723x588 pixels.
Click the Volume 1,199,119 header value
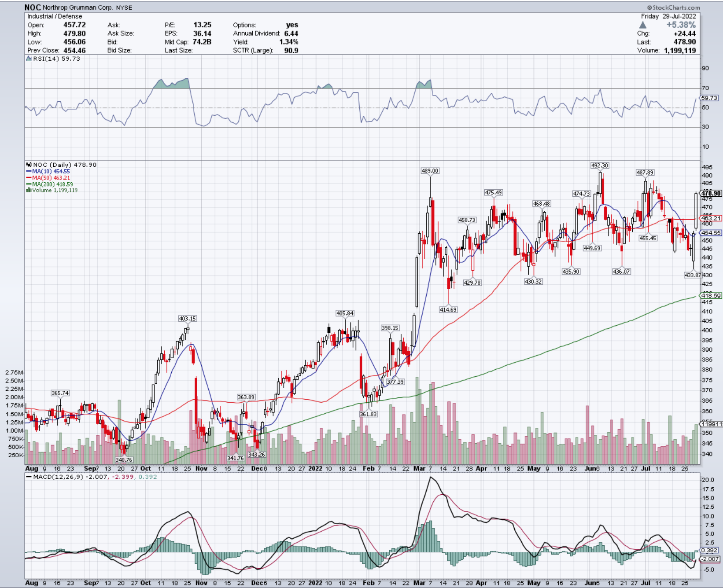coord(680,51)
